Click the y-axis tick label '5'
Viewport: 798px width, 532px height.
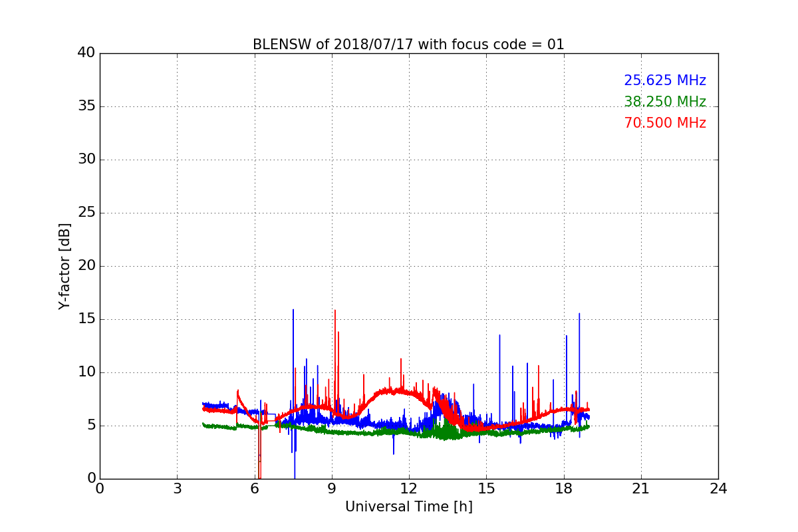tap(90, 426)
